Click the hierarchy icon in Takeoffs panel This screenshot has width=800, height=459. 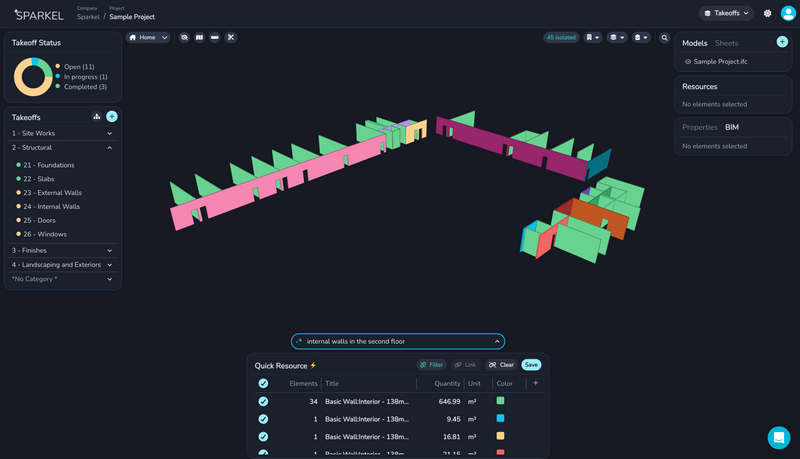tap(96, 117)
